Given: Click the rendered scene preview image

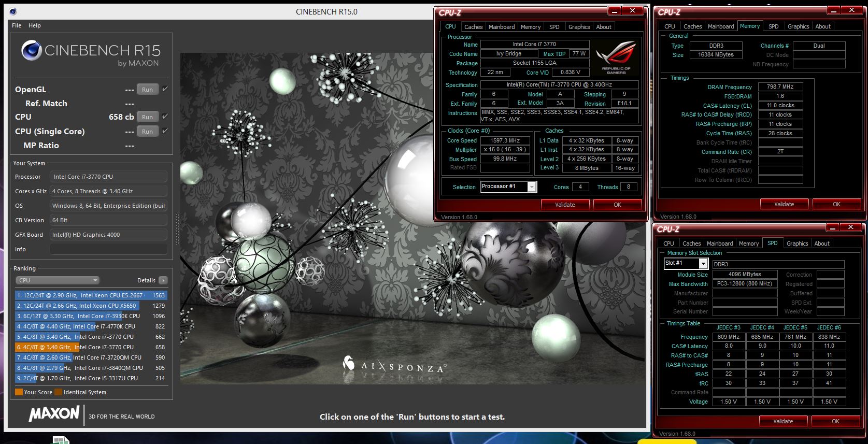Looking at the screenshot, I should point(413,218).
